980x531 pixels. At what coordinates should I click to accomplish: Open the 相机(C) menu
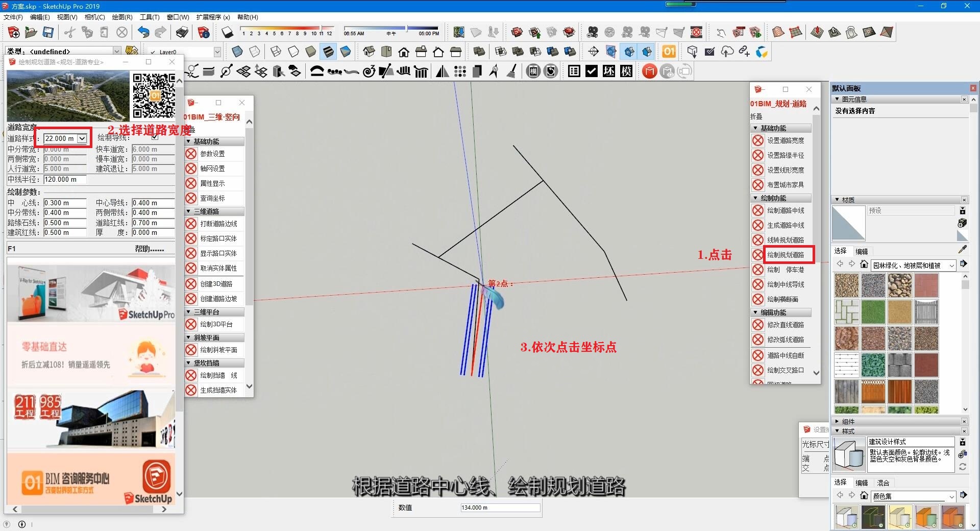coord(94,17)
